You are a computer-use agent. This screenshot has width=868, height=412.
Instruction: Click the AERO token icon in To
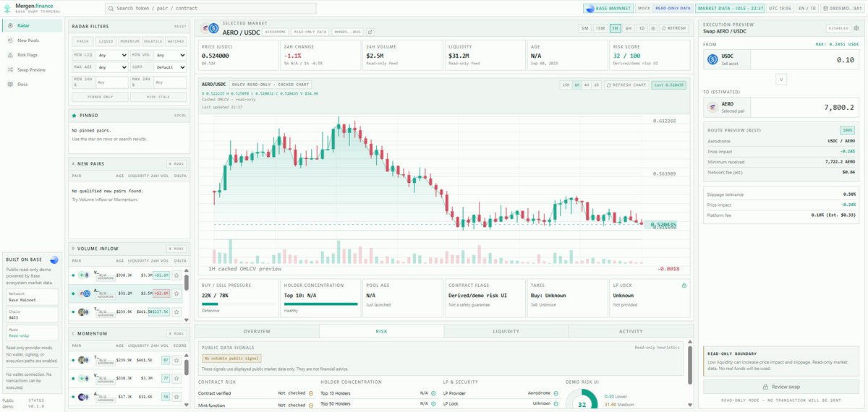(x=712, y=107)
